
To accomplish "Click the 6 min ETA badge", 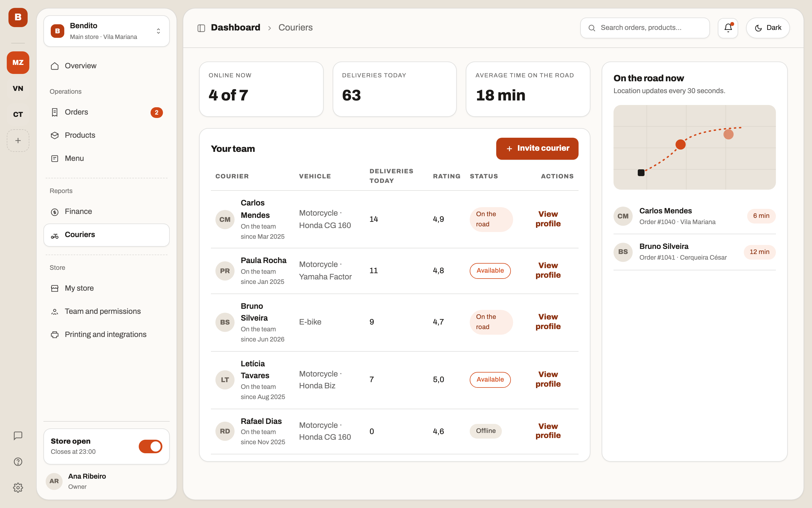I will 761,216.
